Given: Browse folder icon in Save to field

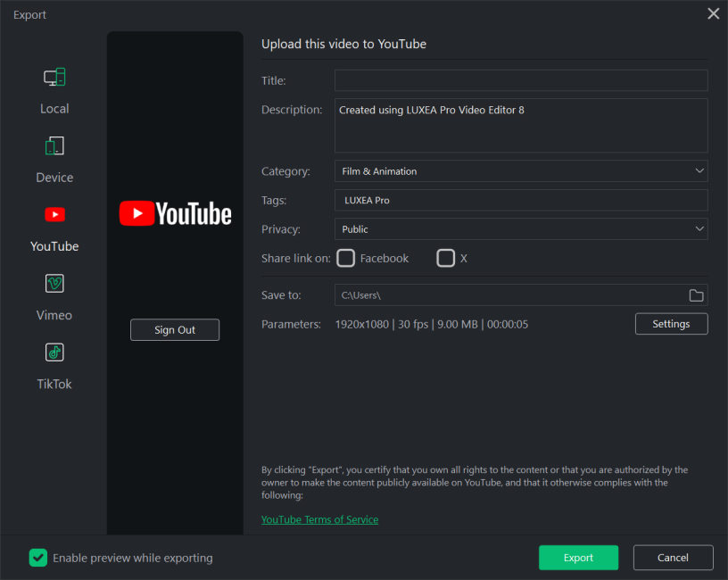Looking at the screenshot, I should 696,295.
